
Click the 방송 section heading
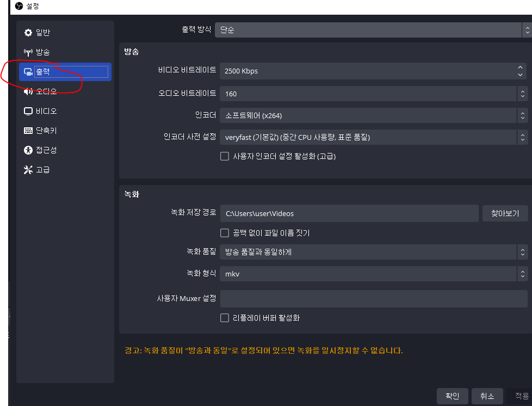pos(132,52)
